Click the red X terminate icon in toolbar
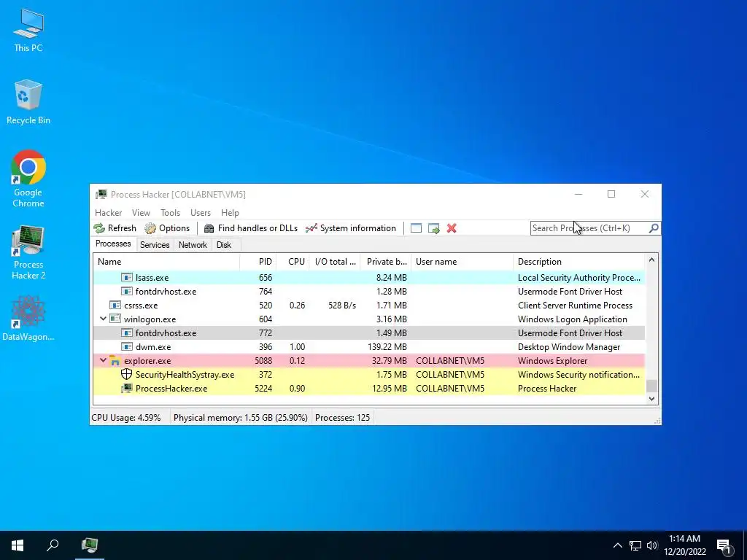The image size is (747, 560). pyautogui.click(x=452, y=228)
